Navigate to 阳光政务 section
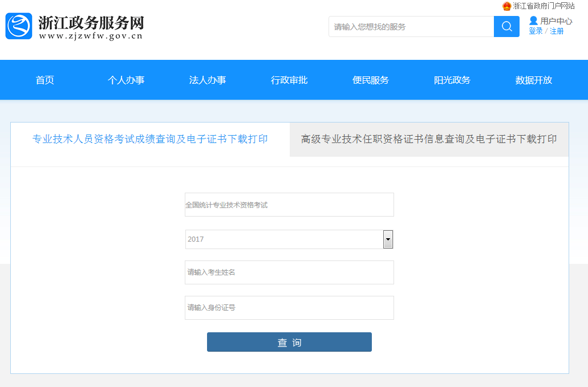The image size is (588, 387). coord(452,80)
